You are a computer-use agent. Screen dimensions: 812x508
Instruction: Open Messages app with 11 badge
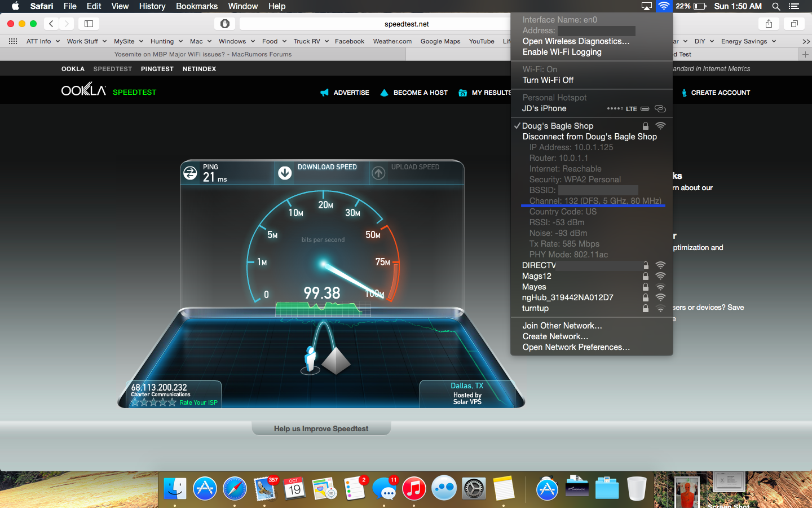click(x=385, y=488)
